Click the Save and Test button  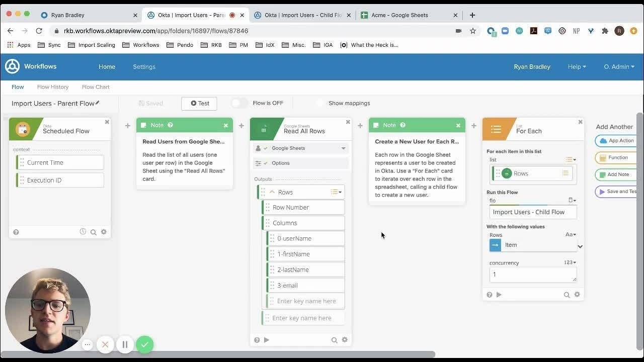616,192
